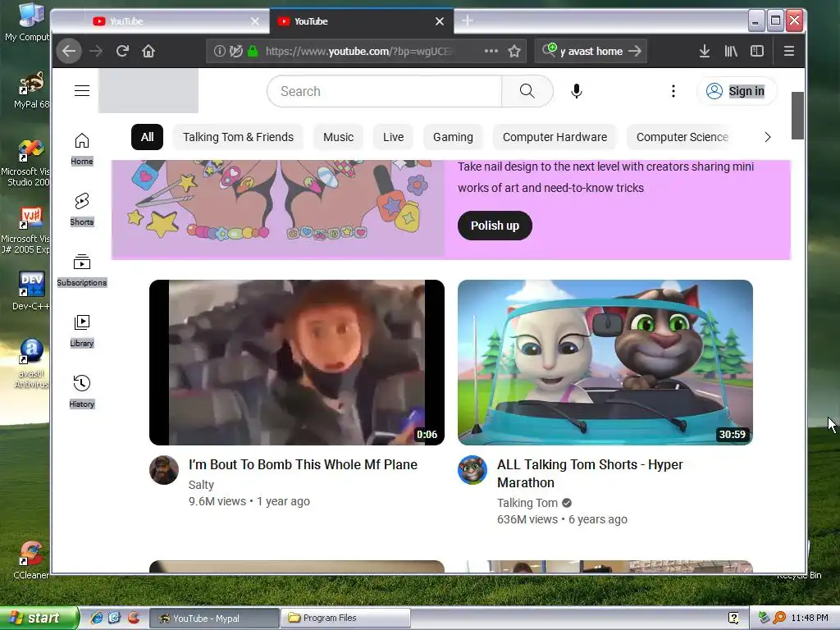Open the browser downloads panel
Viewport: 840px width, 630px height.
tap(705, 51)
